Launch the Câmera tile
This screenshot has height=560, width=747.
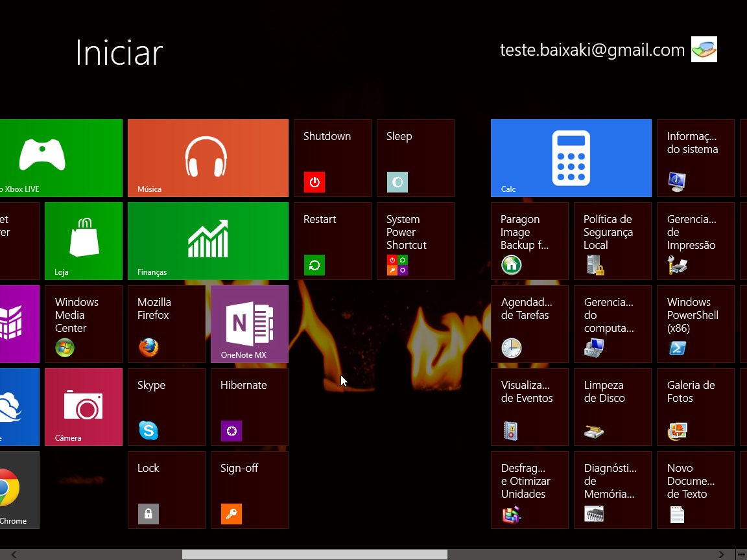pos(84,407)
